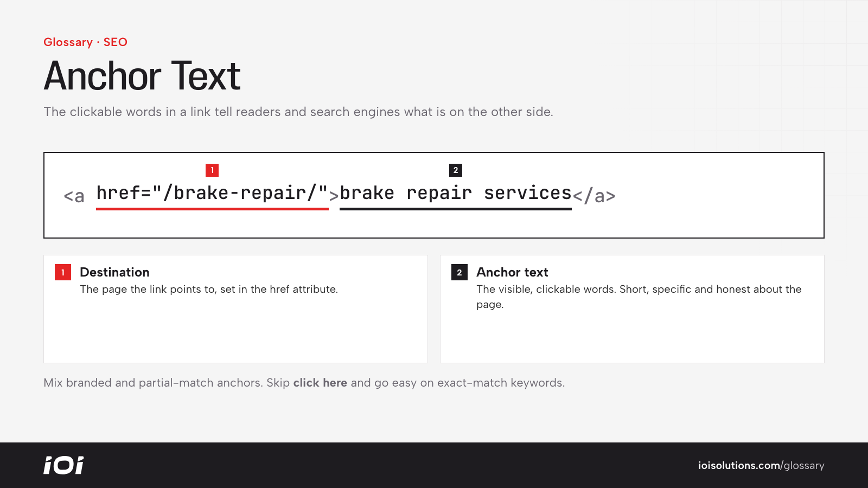Click the bold 'click here' phrase
This screenshot has width=868, height=488.
coord(320,383)
